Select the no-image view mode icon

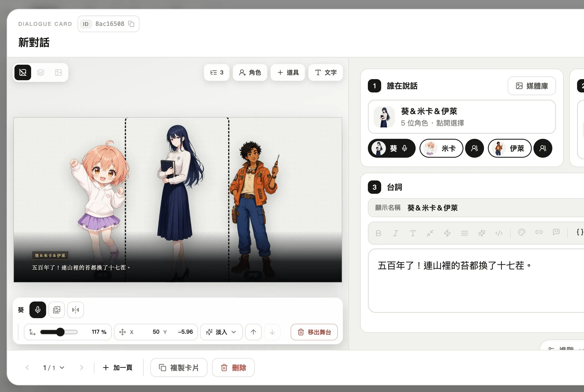point(23,72)
